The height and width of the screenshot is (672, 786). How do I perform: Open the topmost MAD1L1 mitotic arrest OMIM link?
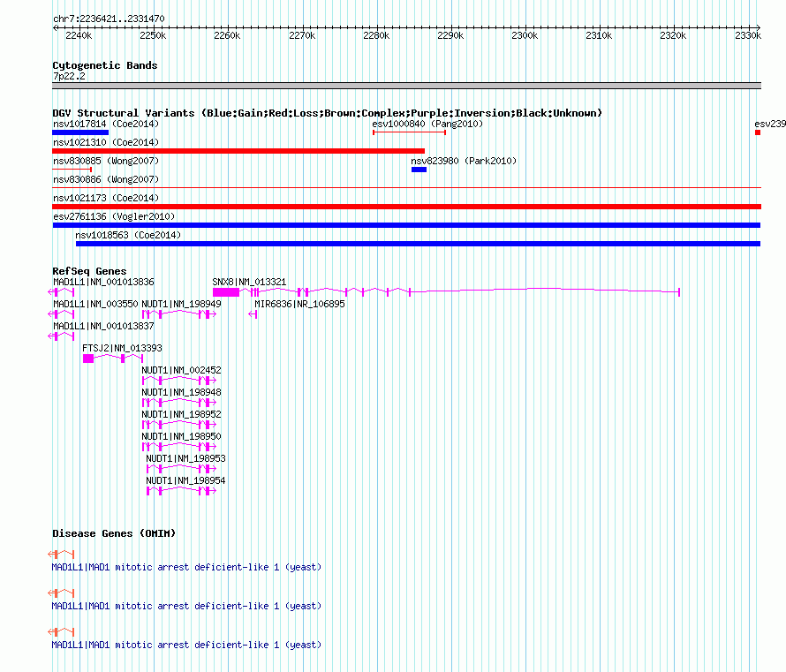[x=186, y=567]
